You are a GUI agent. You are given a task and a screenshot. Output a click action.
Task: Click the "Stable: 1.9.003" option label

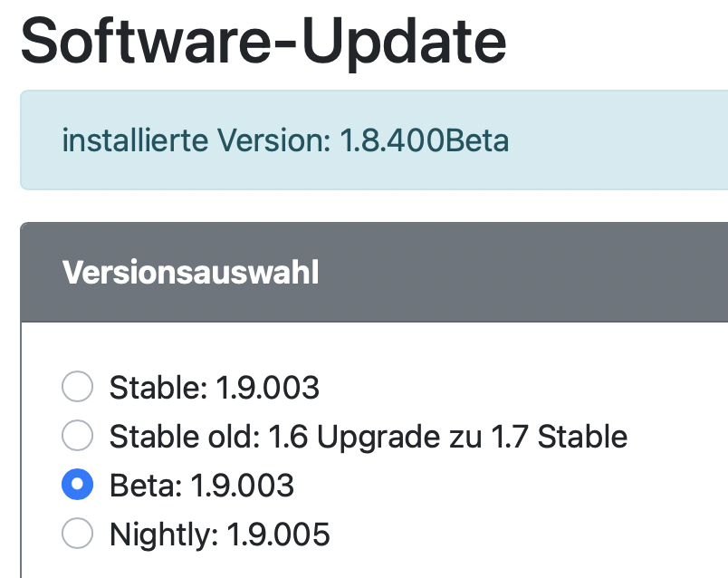coord(214,388)
